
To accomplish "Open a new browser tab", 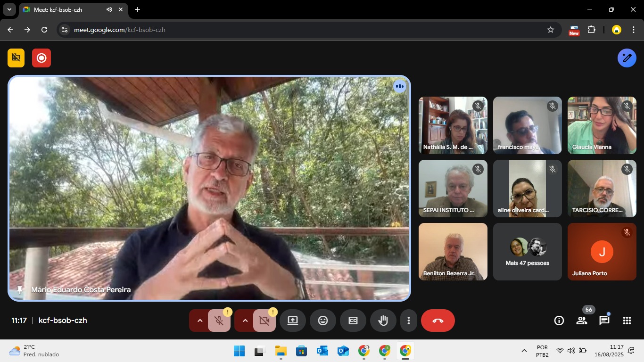I will [138, 9].
